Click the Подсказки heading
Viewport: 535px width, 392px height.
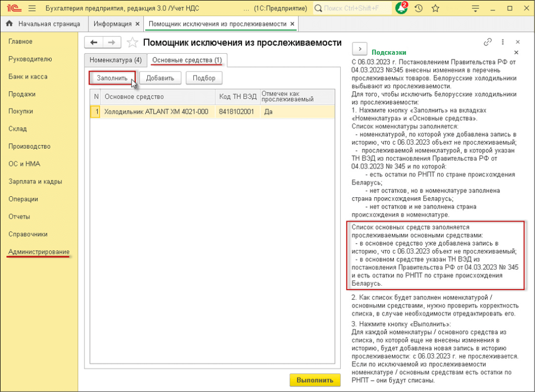click(389, 53)
